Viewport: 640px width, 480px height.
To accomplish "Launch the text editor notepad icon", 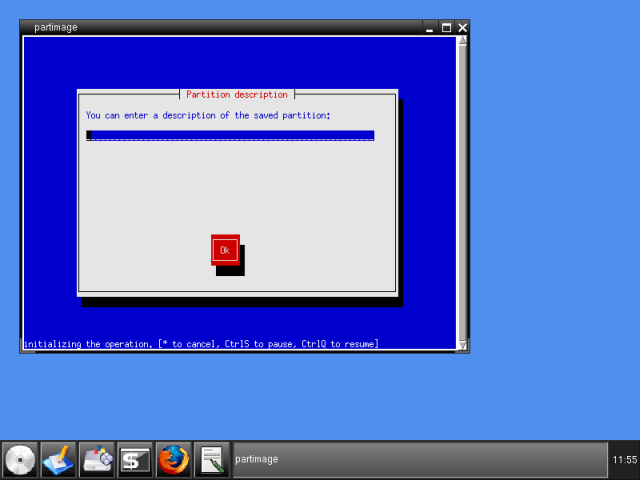I will (212, 460).
